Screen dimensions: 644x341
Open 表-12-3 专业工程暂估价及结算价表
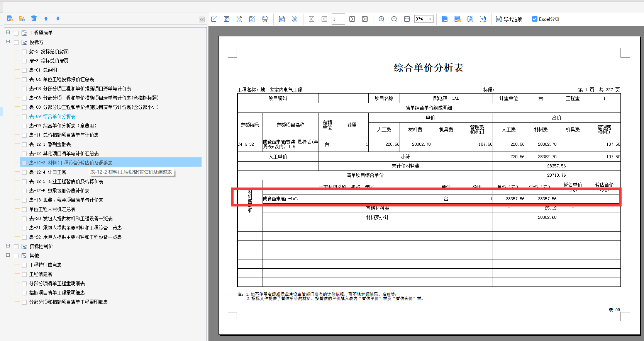(x=66, y=181)
